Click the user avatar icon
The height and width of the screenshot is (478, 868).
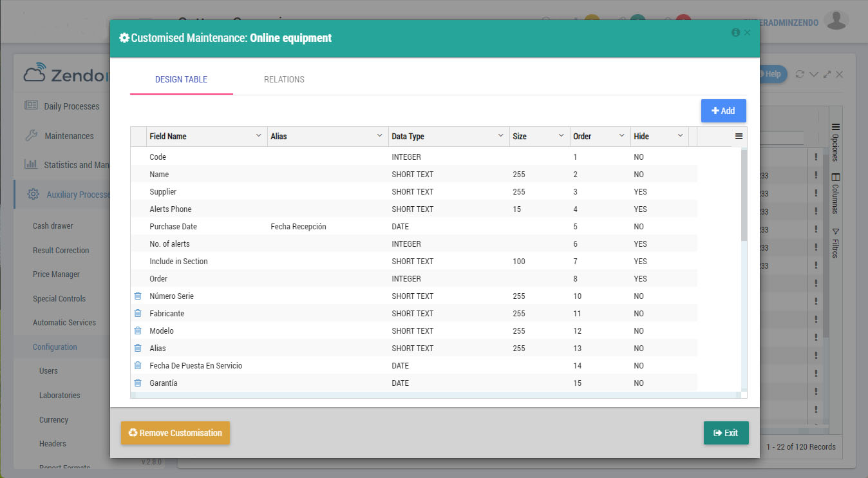click(836, 20)
